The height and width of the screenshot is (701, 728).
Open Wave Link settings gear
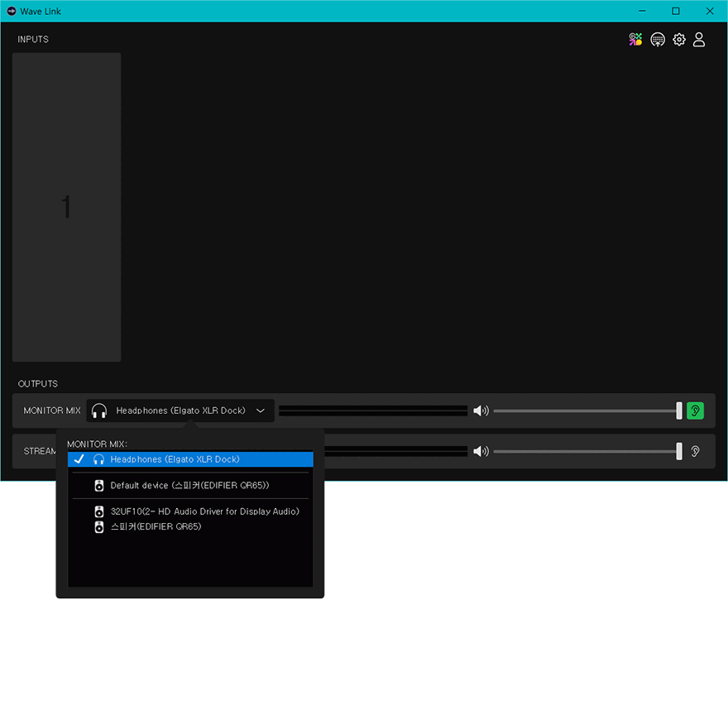[x=679, y=40]
